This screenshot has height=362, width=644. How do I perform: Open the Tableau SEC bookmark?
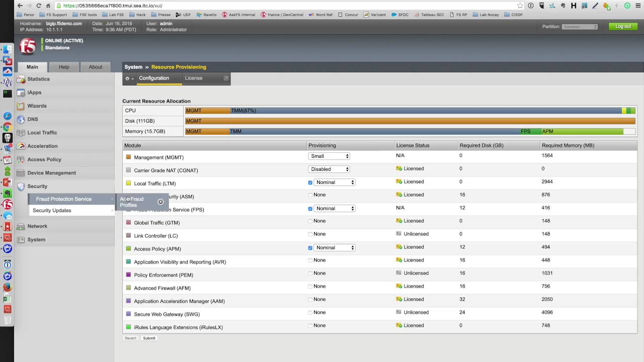click(429, 15)
